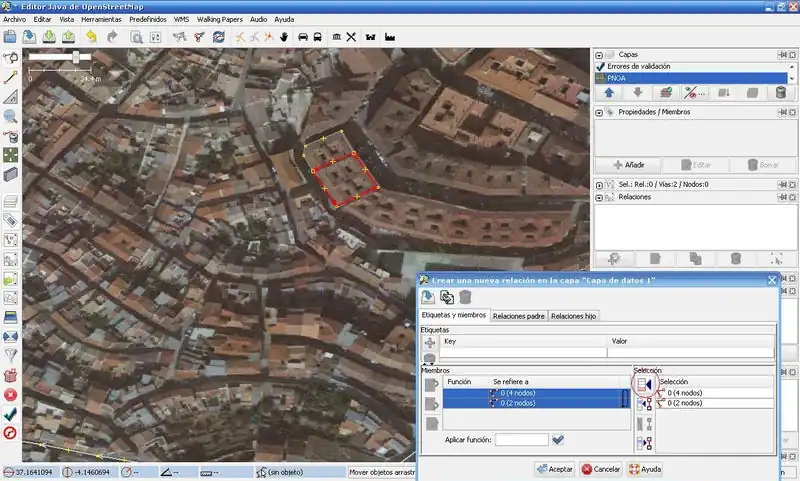Add selected objects to relation members

point(645,384)
